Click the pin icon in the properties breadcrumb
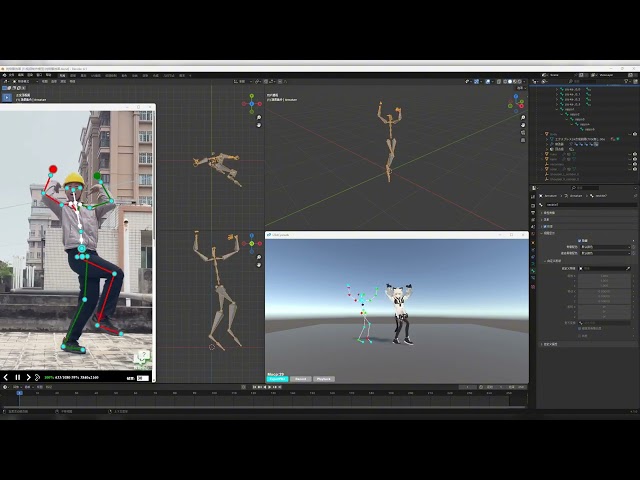The width and height of the screenshot is (640, 480). coord(636,196)
